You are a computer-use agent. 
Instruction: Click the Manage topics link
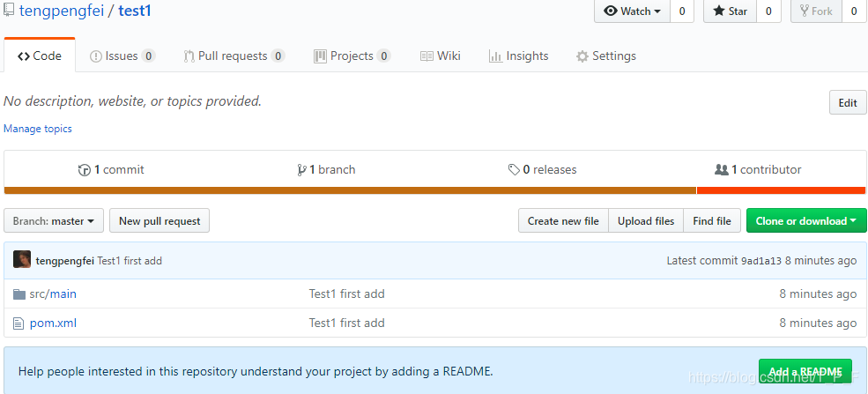[38, 129]
